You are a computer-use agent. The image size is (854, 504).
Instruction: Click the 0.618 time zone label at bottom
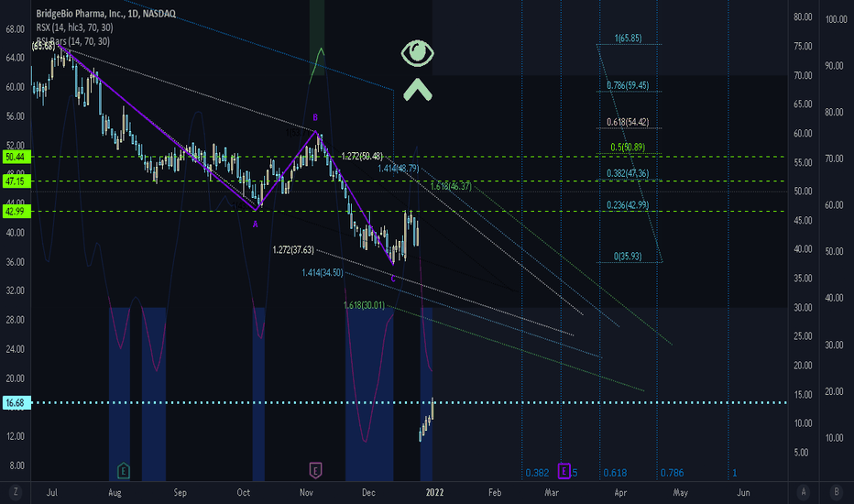(x=615, y=473)
